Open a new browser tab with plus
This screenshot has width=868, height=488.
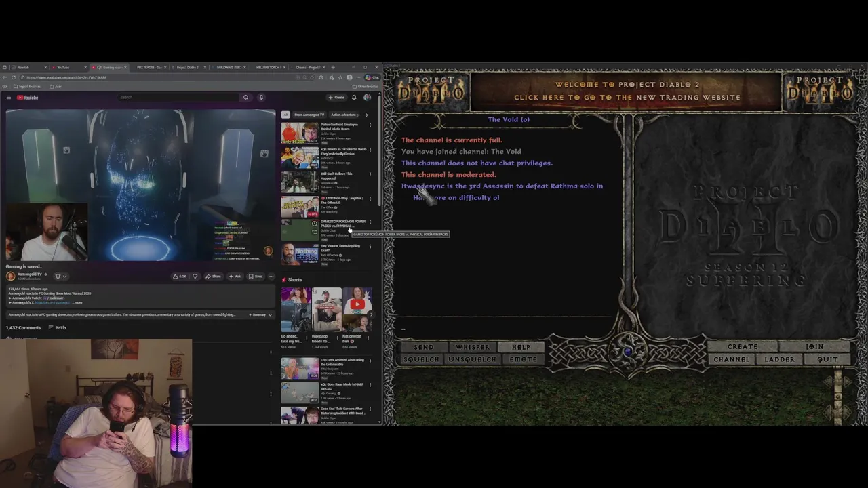pyautogui.click(x=333, y=67)
